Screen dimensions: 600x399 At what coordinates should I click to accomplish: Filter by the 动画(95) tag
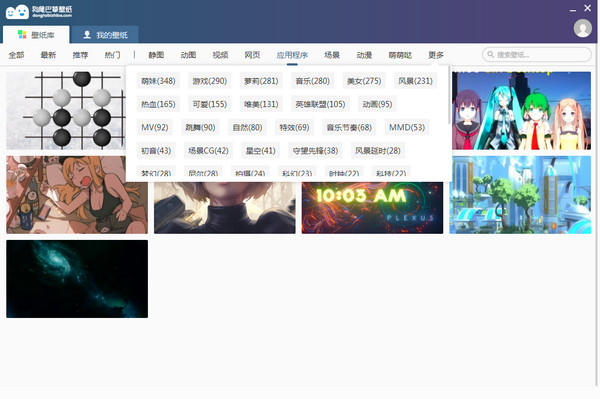pos(377,104)
